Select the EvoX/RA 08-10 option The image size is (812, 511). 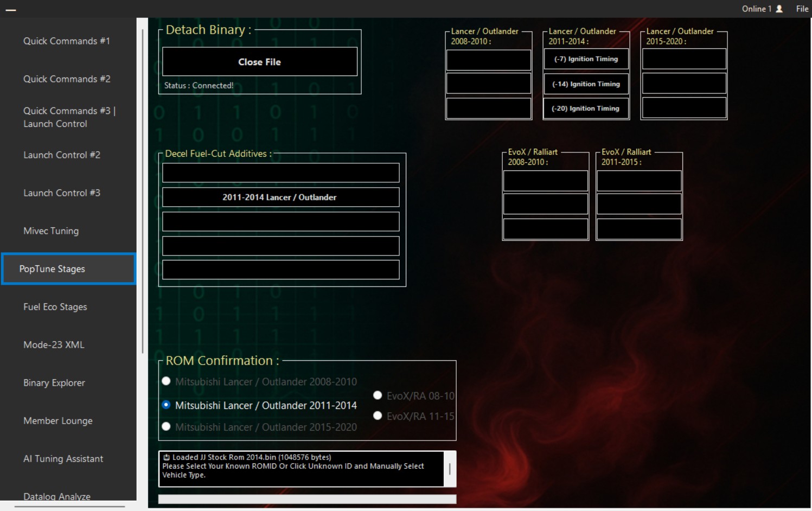point(378,395)
